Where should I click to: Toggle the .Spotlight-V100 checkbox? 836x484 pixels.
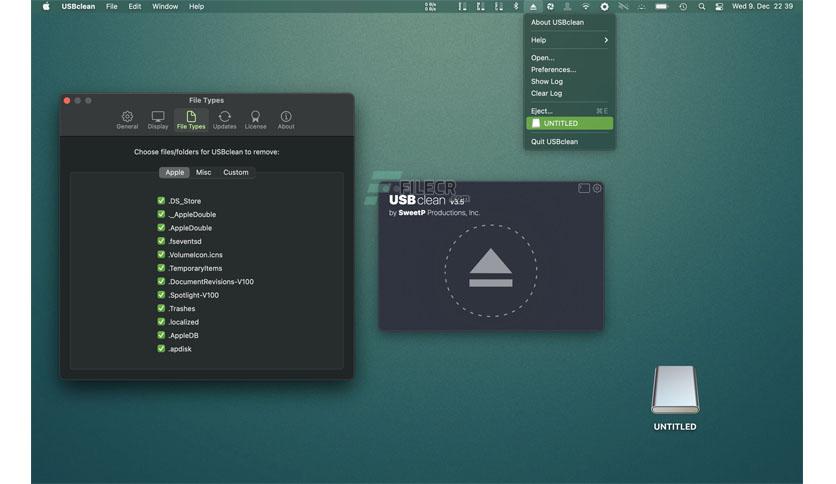tap(161, 294)
